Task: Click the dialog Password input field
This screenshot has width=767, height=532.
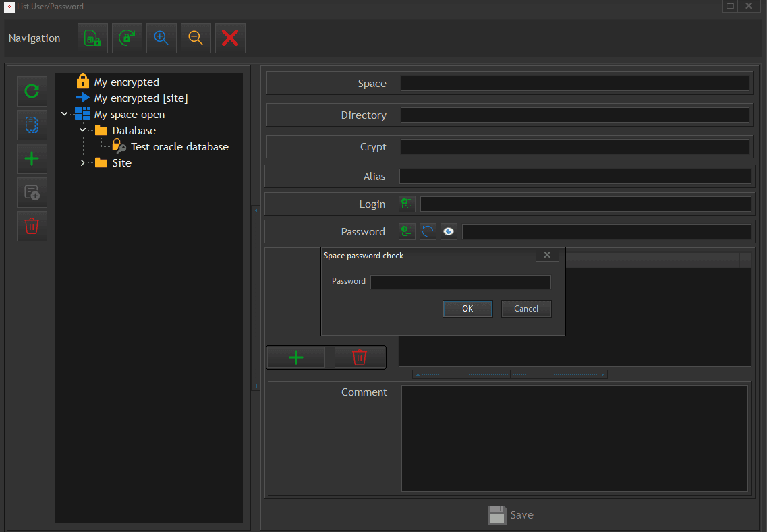Action: [x=460, y=282]
